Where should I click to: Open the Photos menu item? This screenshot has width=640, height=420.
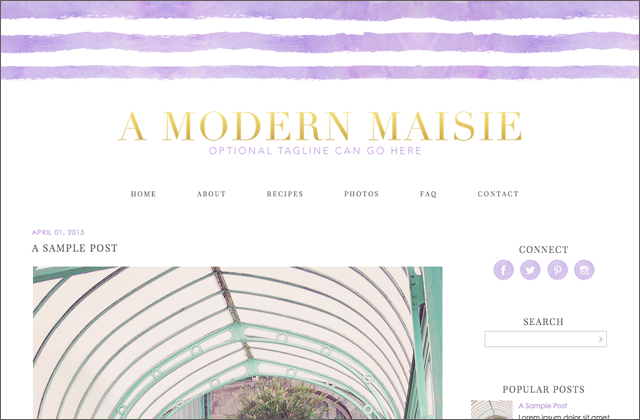pyautogui.click(x=361, y=194)
